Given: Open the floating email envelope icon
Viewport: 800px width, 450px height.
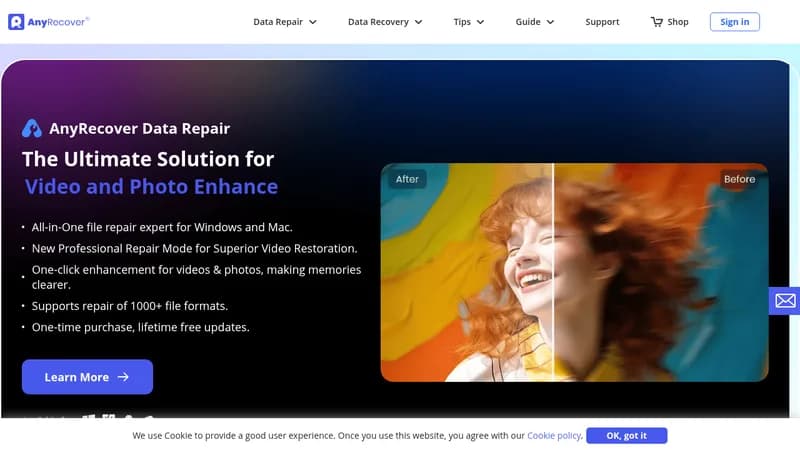Looking at the screenshot, I should click(x=785, y=301).
